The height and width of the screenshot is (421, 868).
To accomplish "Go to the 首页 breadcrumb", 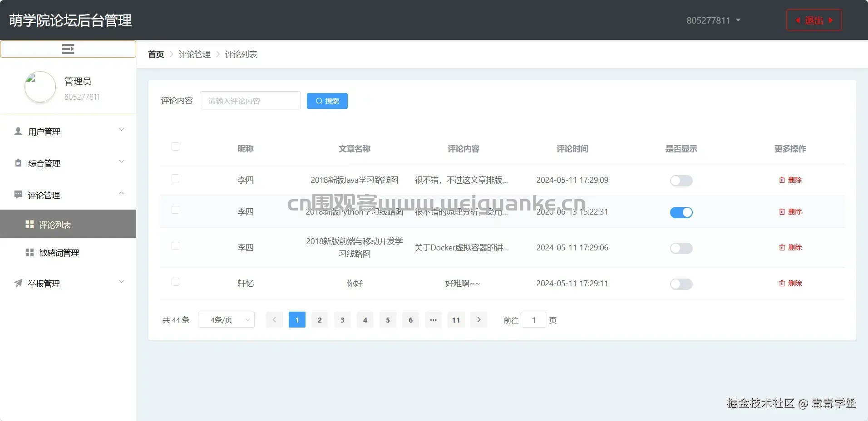I will click(156, 54).
